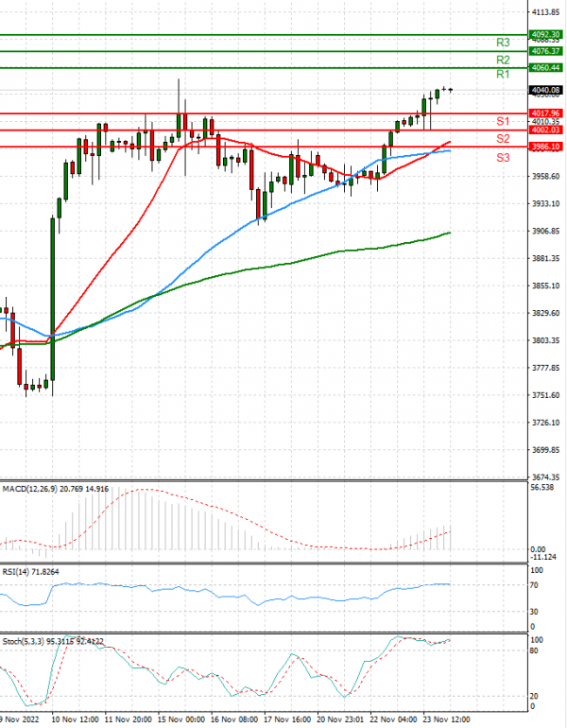Click the 3699.85 price axis value

(545, 450)
